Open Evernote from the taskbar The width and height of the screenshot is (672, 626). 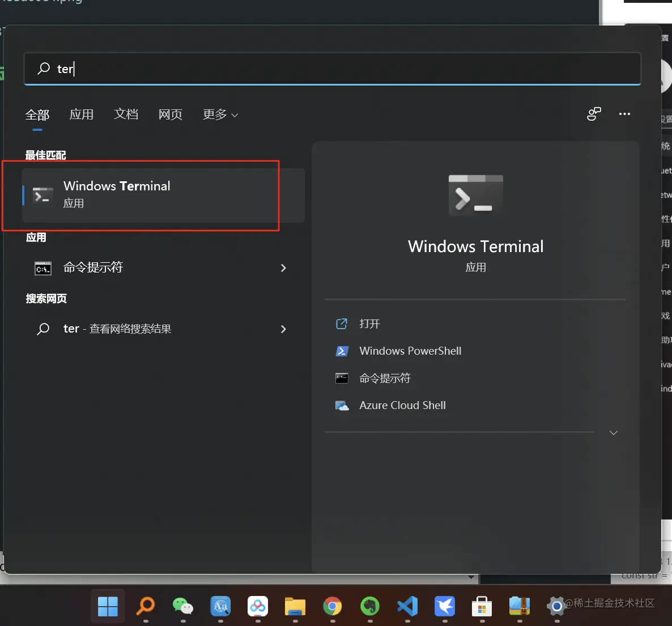click(x=370, y=606)
